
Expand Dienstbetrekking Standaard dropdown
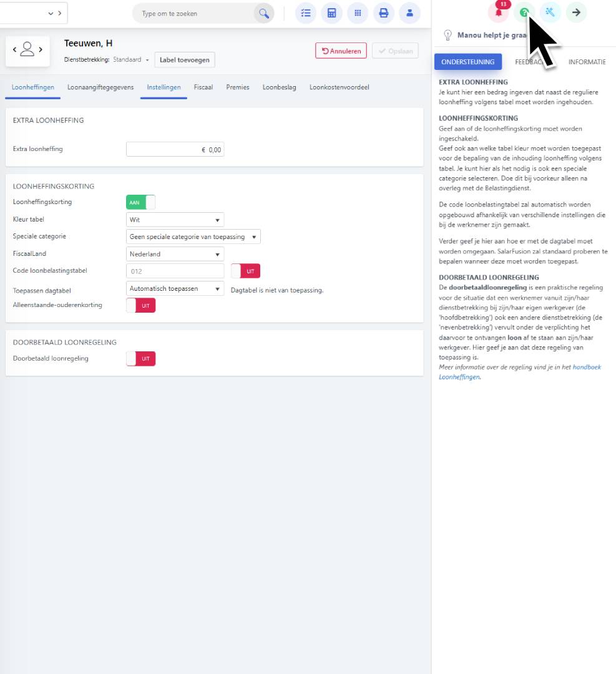[x=130, y=60]
